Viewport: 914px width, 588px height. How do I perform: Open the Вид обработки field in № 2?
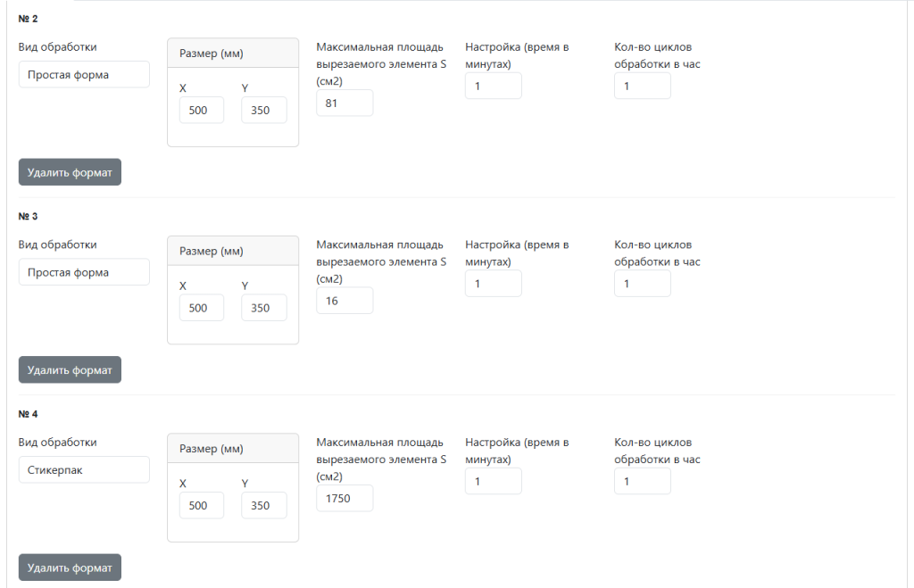tap(84, 75)
